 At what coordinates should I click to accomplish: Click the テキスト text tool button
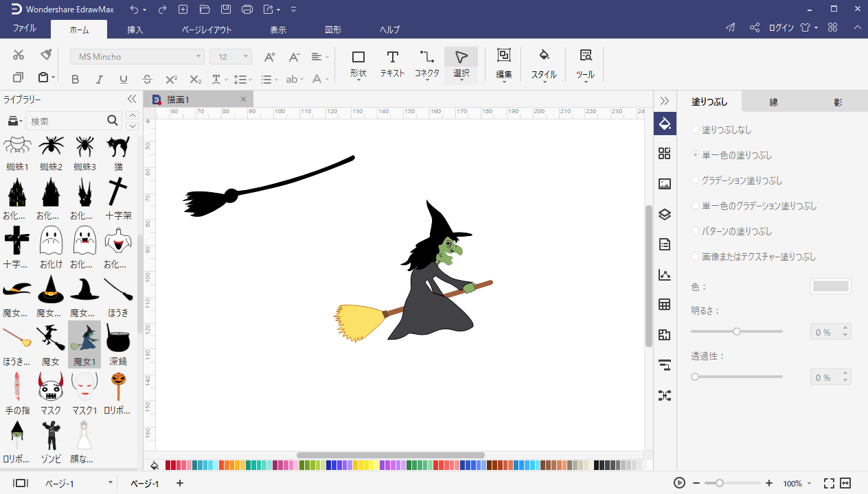(392, 64)
